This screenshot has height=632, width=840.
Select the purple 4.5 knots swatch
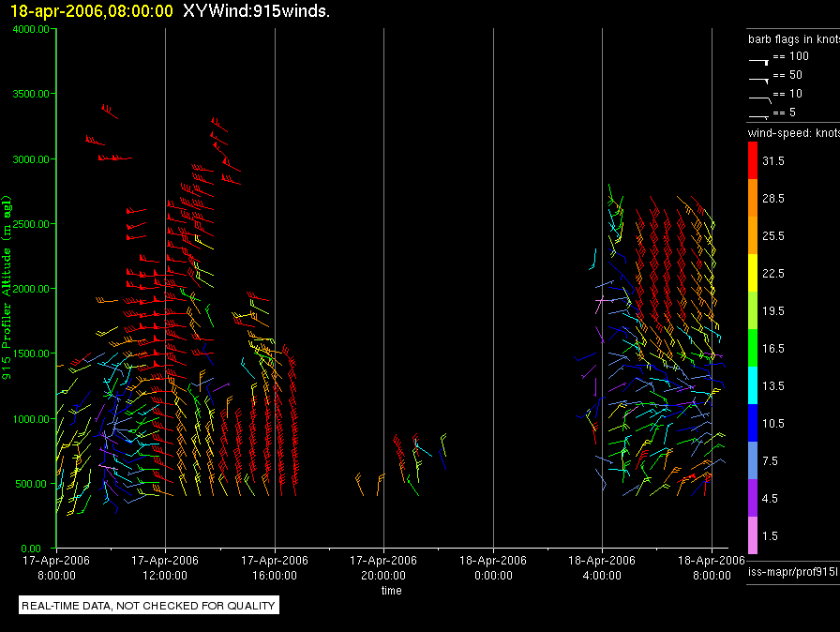(753, 498)
